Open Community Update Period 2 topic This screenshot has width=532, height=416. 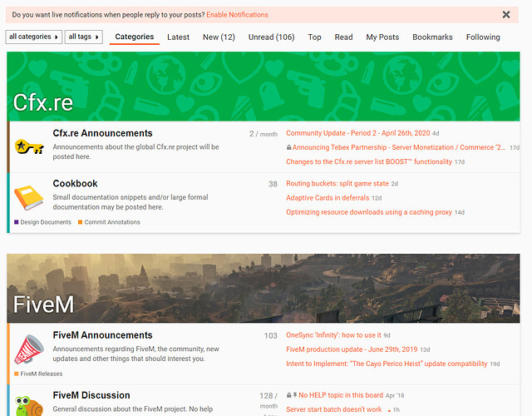(x=358, y=133)
